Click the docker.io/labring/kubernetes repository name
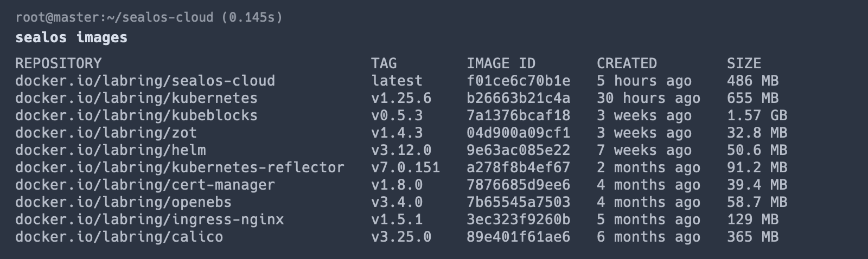The width and height of the screenshot is (868, 259). point(136,98)
